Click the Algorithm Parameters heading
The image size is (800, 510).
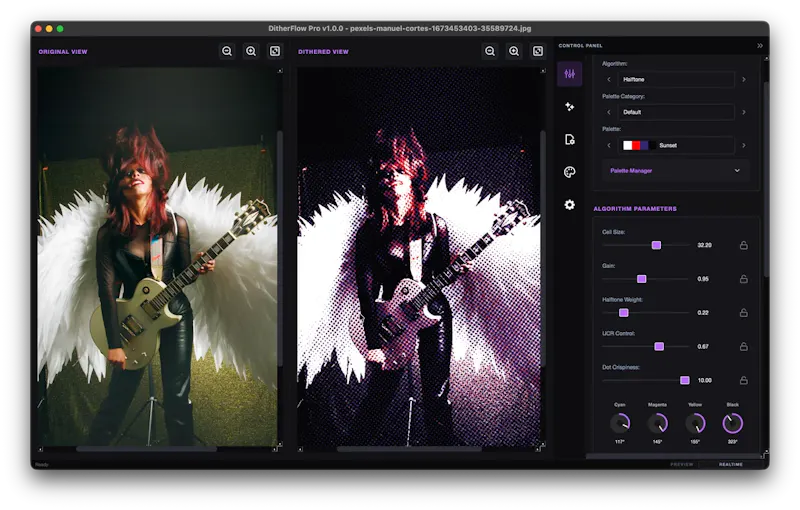tap(635, 209)
